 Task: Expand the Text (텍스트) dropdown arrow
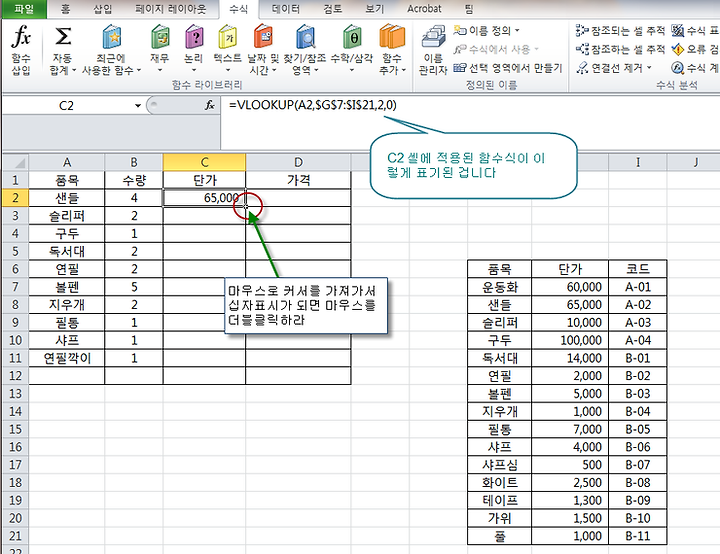pos(228,70)
